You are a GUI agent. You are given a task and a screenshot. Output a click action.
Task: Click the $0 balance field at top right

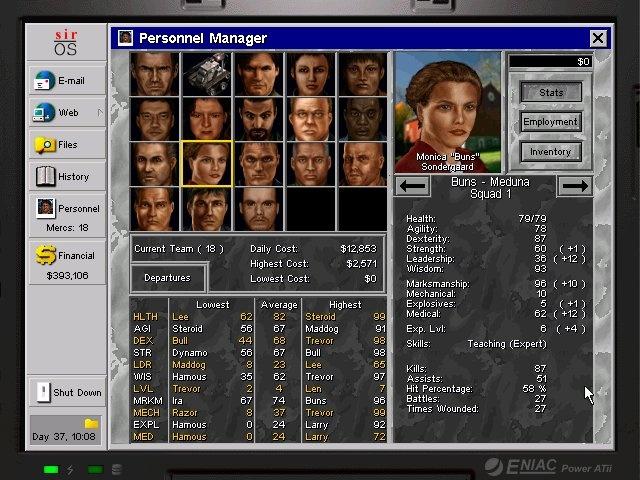(x=550, y=62)
